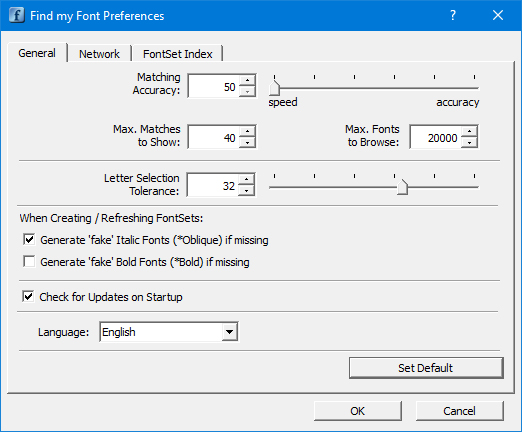The width and height of the screenshot is (522, 432).
Task: Click the Letter Selection Tolerance slider thumb
Action: click(403, 187)
